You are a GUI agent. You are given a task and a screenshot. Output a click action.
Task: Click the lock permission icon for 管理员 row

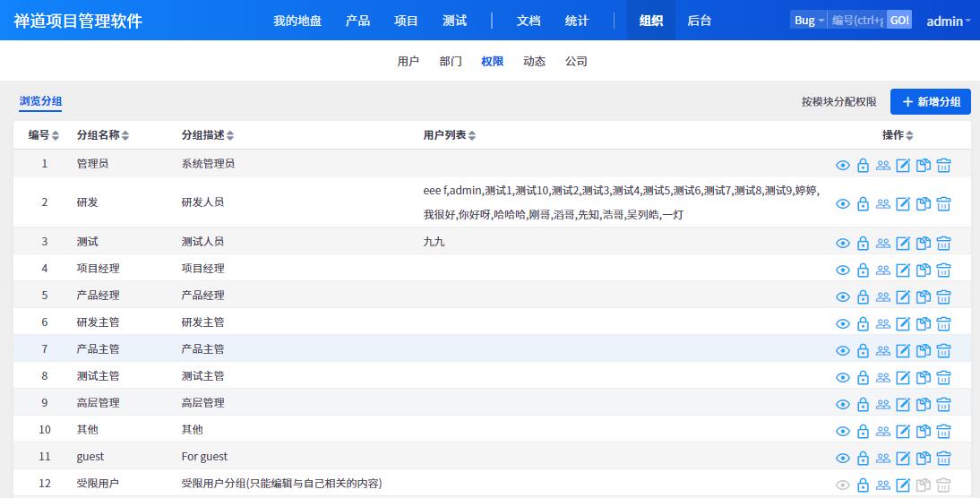863,166
